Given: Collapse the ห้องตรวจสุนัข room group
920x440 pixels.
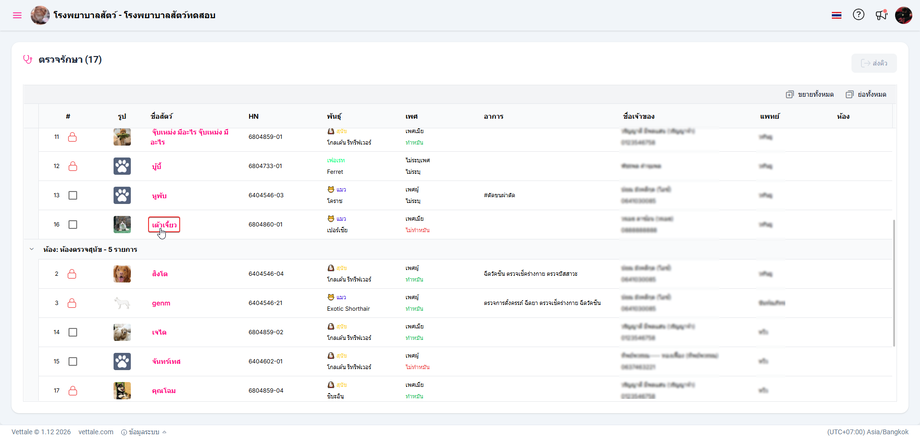Looking at the screenshot, I should coord(32,249).
